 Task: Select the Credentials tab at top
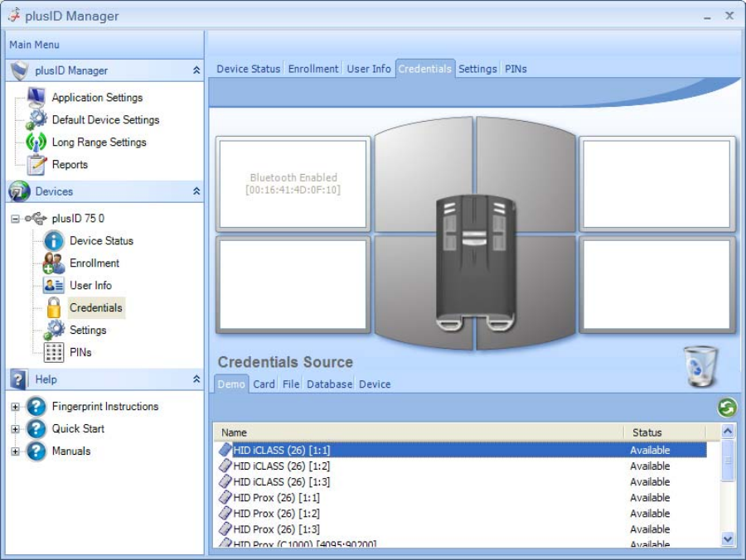pyautogui.click(x=425, y=69)
